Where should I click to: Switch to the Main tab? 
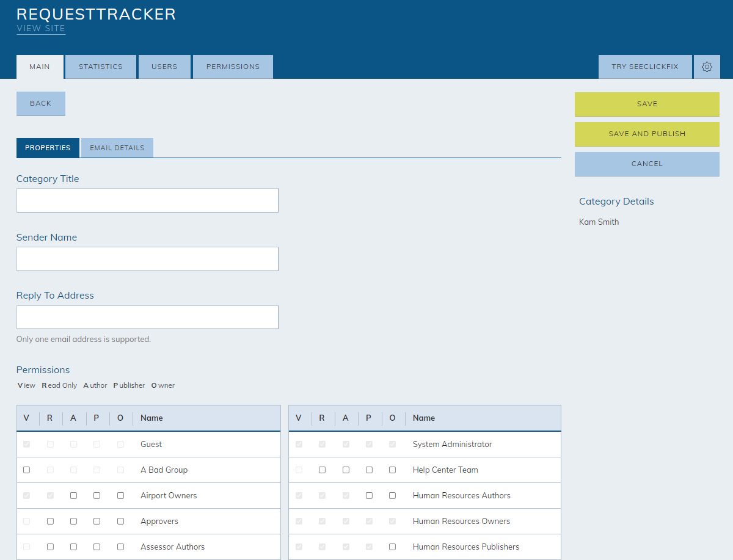40,67
